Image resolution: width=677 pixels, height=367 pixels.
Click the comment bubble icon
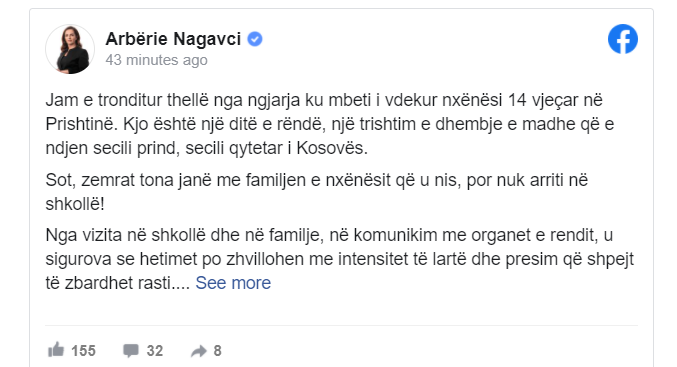coord(131,351)
